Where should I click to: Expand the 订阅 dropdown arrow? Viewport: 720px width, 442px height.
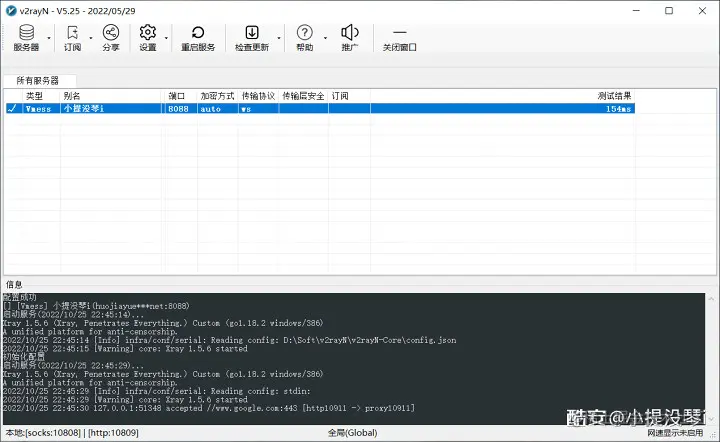point(90,38)
